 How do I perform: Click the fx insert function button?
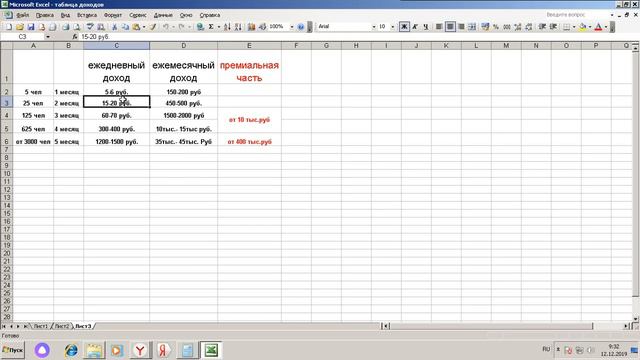[75, 37]
